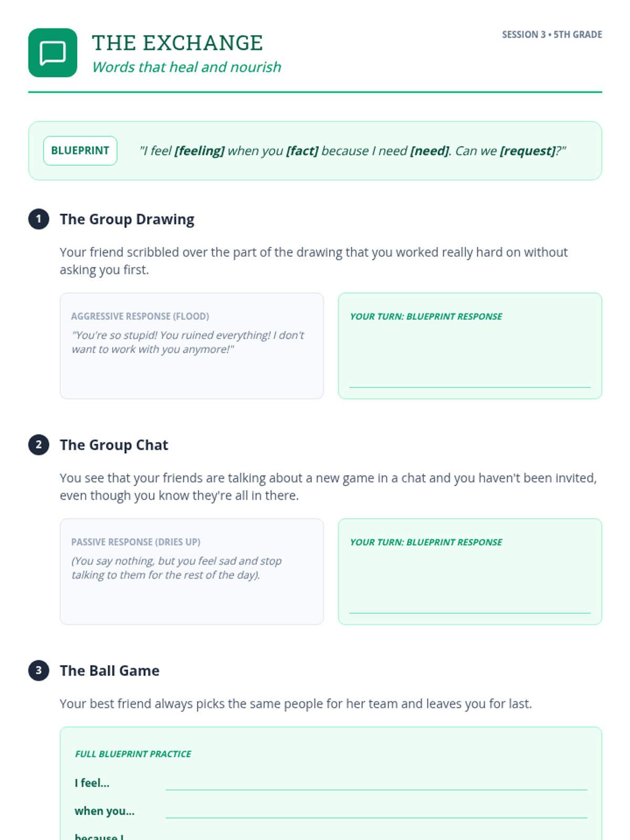Click The Ball Game heading
The image size is (630, 840).
coord(110,670)
